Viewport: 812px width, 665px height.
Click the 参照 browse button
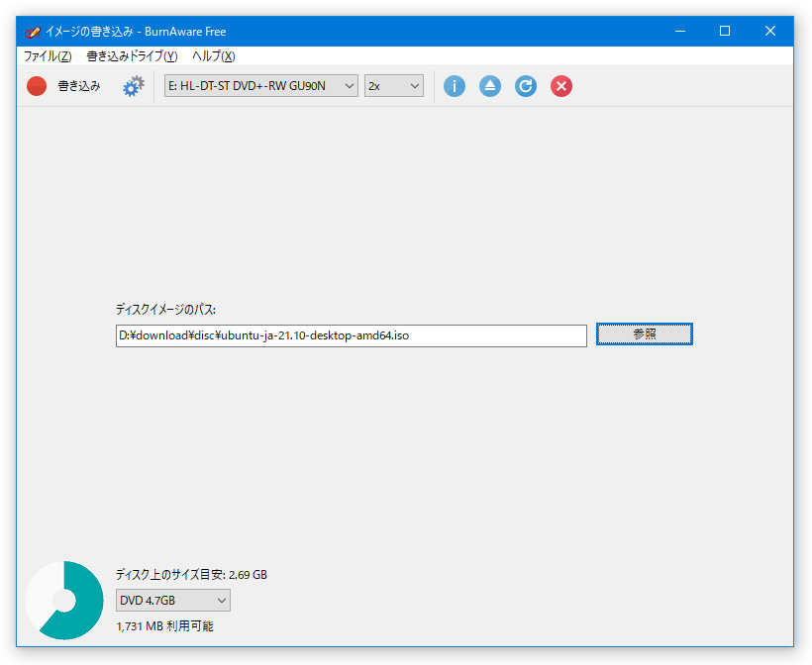click(645, 334)
